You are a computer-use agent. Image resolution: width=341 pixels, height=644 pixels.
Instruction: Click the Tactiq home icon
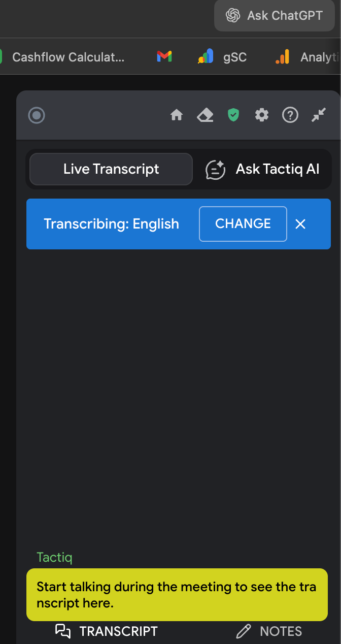click(177, 115)
